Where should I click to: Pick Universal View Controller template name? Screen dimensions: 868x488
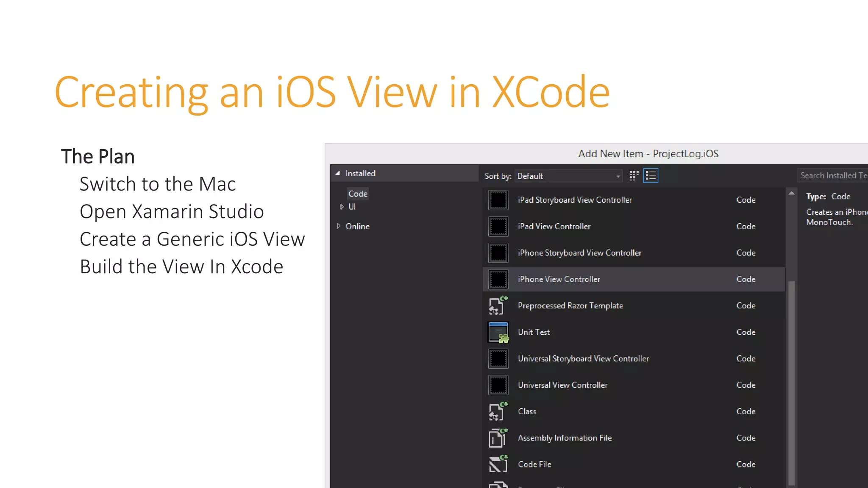562,385
